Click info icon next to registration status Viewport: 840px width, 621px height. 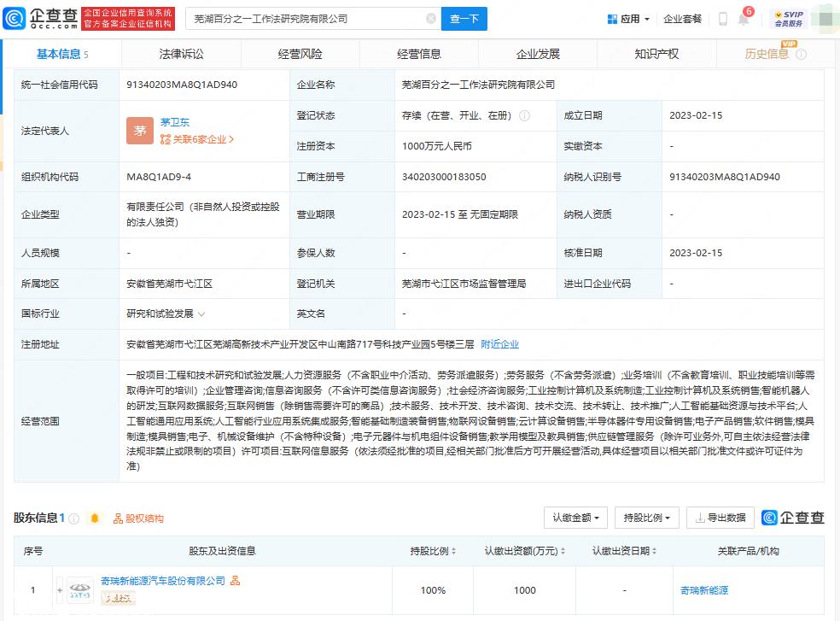point(525,116)
